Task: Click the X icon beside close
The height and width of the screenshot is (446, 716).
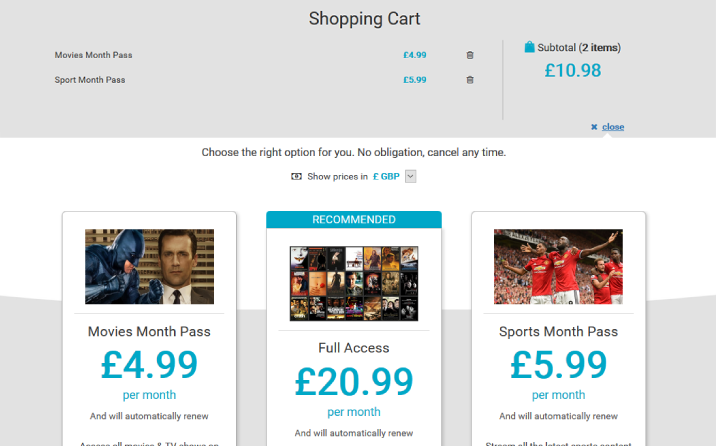Action: (594, 127)
